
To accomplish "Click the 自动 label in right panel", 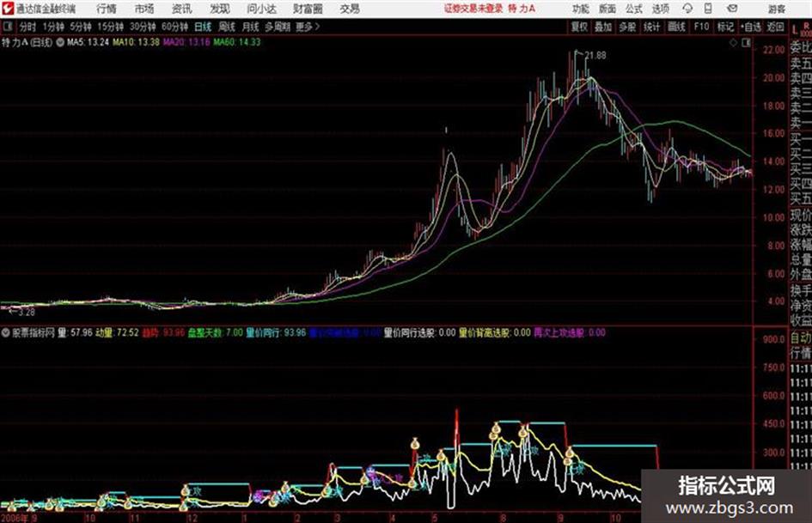I will (801, 338).
